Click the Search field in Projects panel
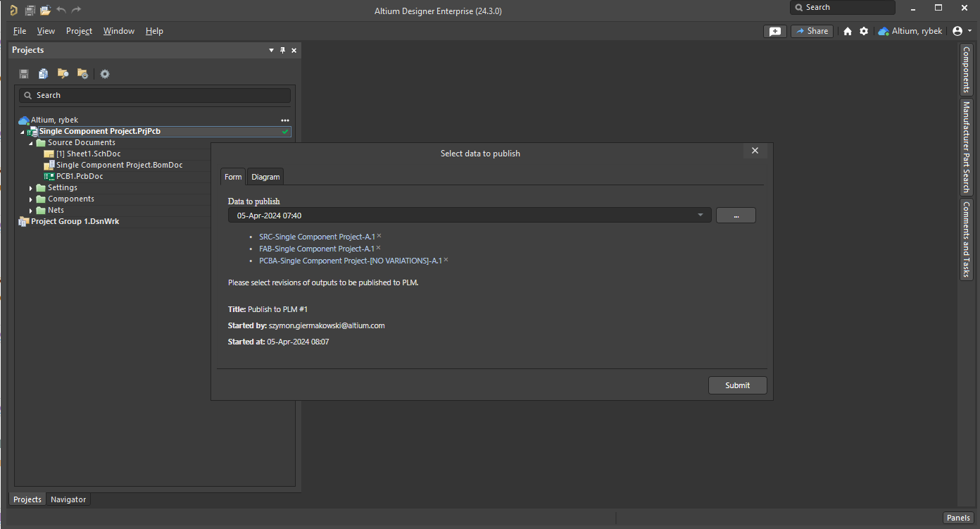The height and width of the screenshot is (529, 980). pos(155,95)
